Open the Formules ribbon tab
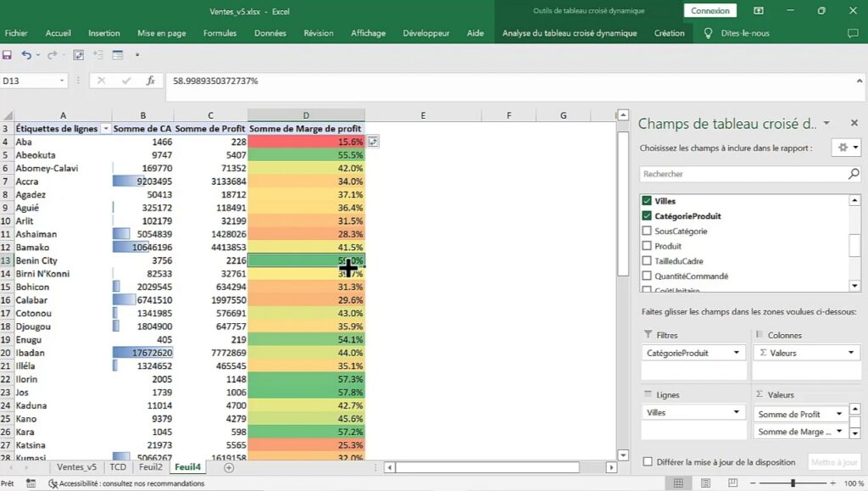Viewport: 868px width, 491px height. coord(220,33)
